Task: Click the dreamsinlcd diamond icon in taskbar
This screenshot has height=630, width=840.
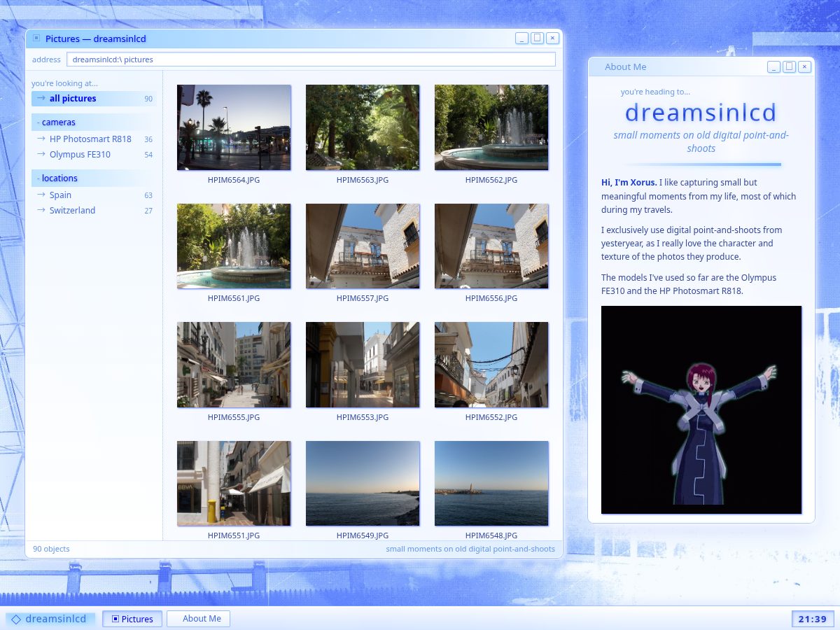Action: click(16, 619)
